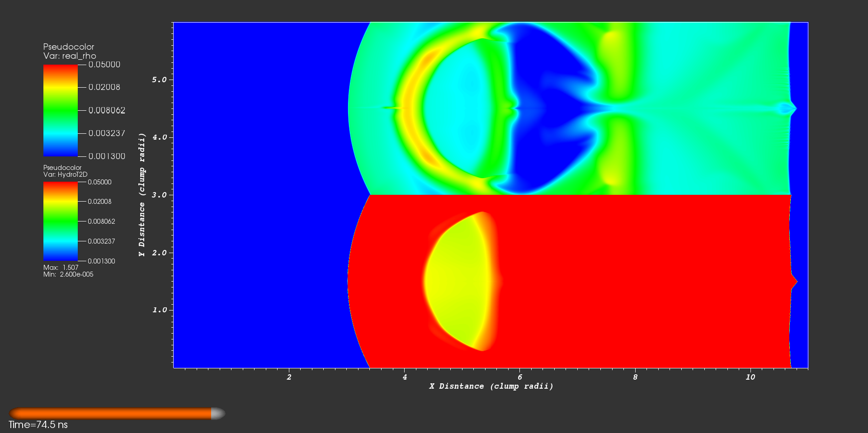This screenshot has height=433, width=868.
Task: Click the 'X Disntance (clump radii)' axis label
Action: pos(491,386)
